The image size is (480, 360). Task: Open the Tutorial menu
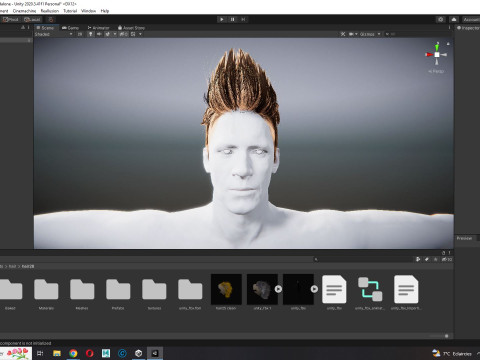point(70,11)
